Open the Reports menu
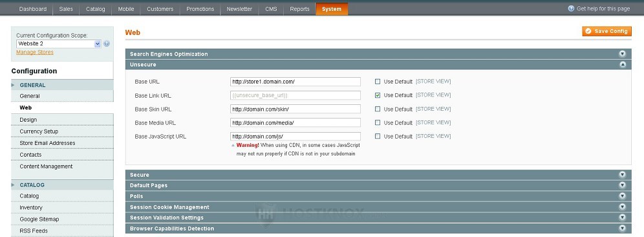This screenshot has height=237, width=644. click(x=300, y=9)
